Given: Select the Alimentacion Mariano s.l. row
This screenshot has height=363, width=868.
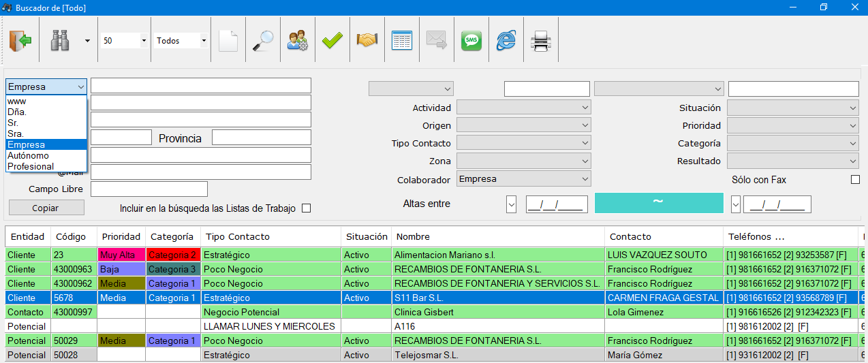Looking at the screenshot, I should tap(434, 255).
